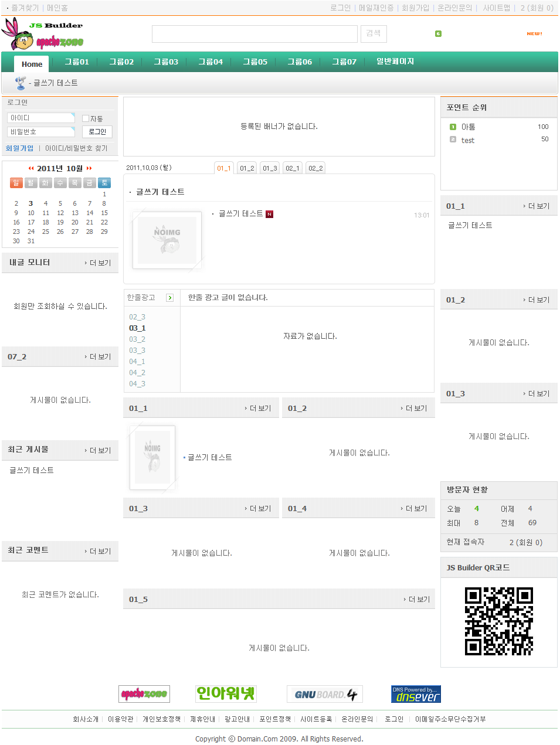Screen dimensions: 560x745
Task: Select 03_2 in the side list
Action: pyautogui.click(x=137, y=339)
